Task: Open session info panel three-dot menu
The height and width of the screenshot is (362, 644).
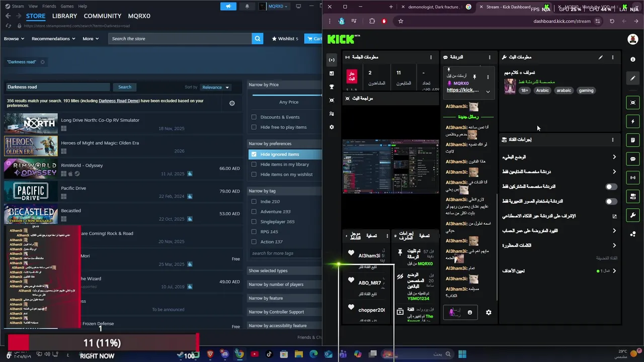Action: pos(431,57)
